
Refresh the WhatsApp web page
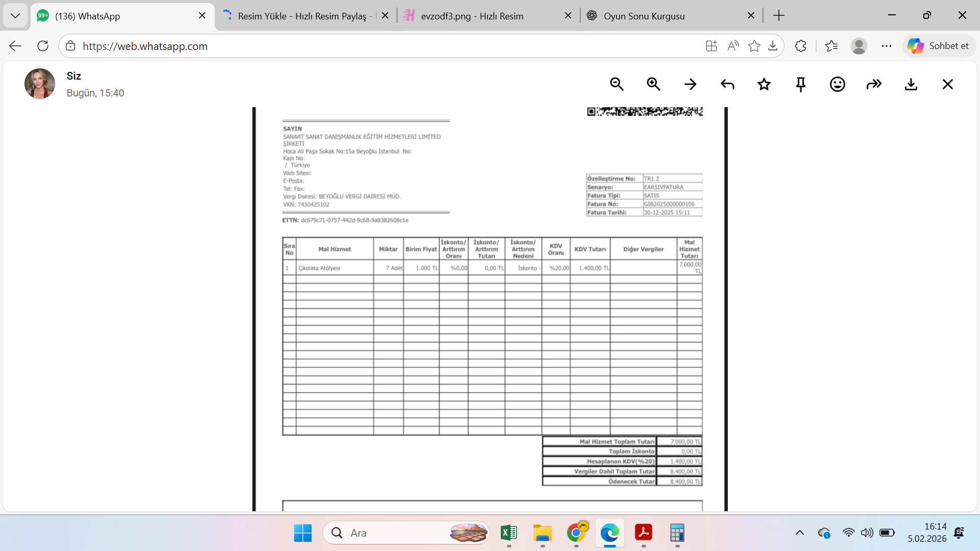point(43,46)
